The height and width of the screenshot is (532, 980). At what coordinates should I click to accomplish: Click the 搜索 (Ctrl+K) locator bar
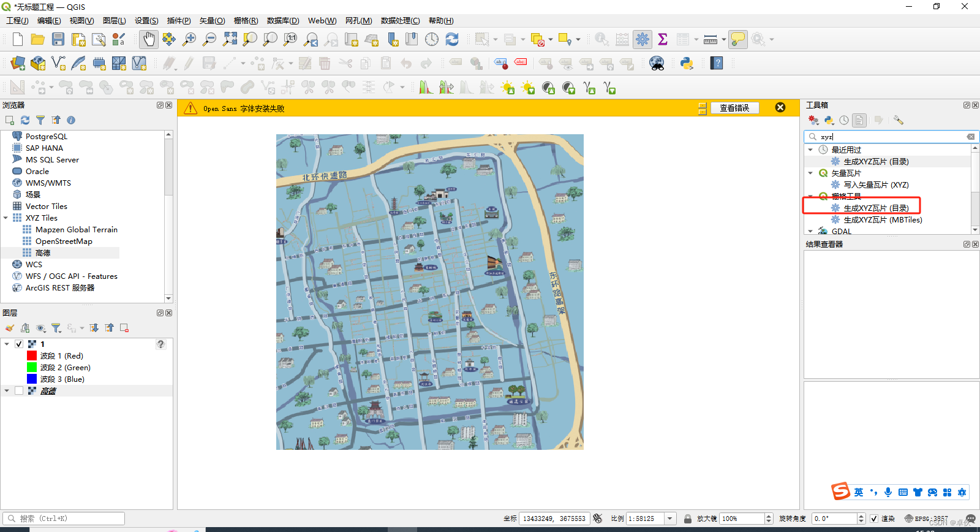[64, 519]
